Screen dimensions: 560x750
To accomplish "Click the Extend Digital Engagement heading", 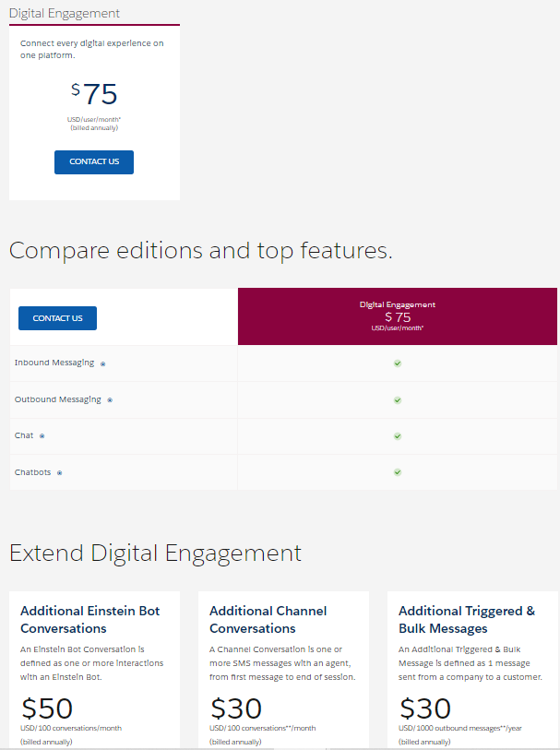I will point(155,554).
